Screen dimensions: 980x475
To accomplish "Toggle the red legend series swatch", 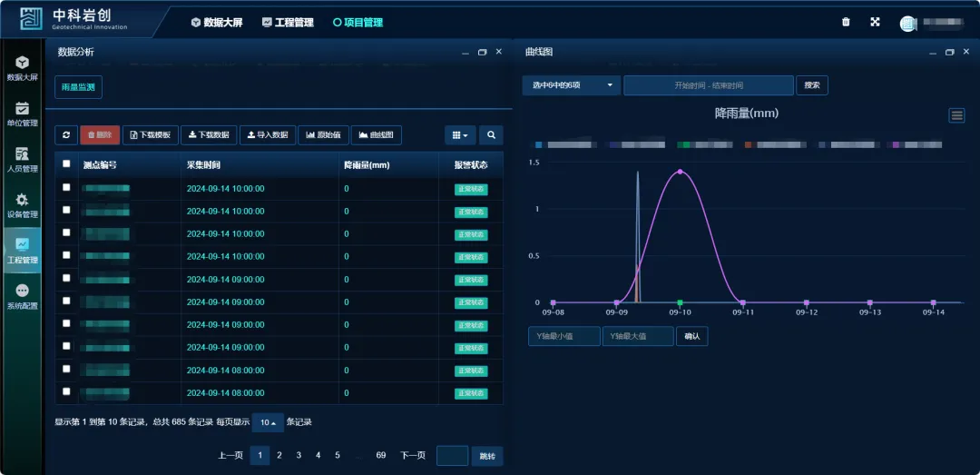I will click(748, 144).
